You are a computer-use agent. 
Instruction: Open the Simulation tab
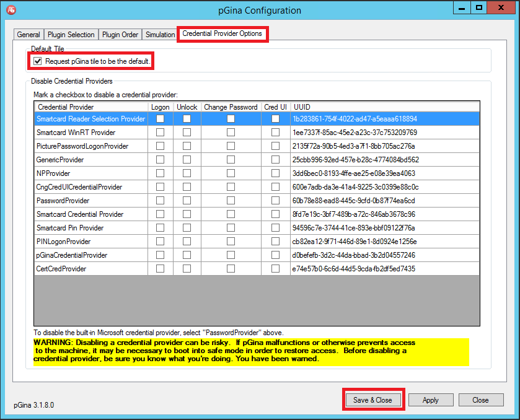click(160, 35)
